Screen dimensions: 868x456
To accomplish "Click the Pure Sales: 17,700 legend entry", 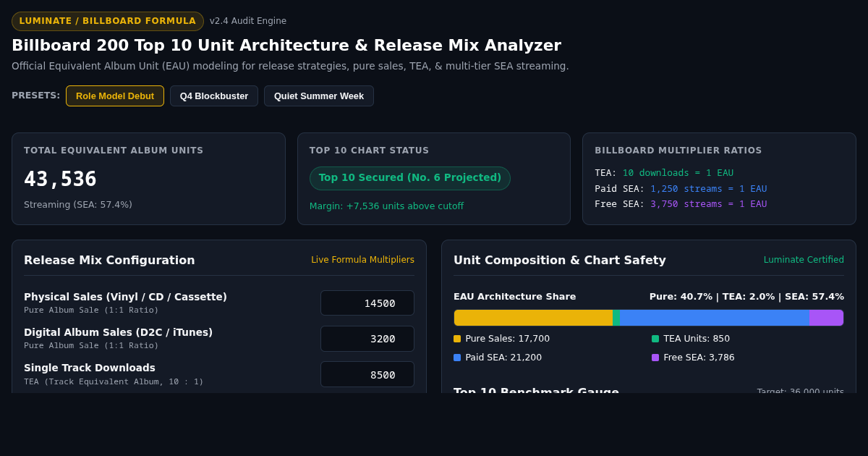I will 502,339.
